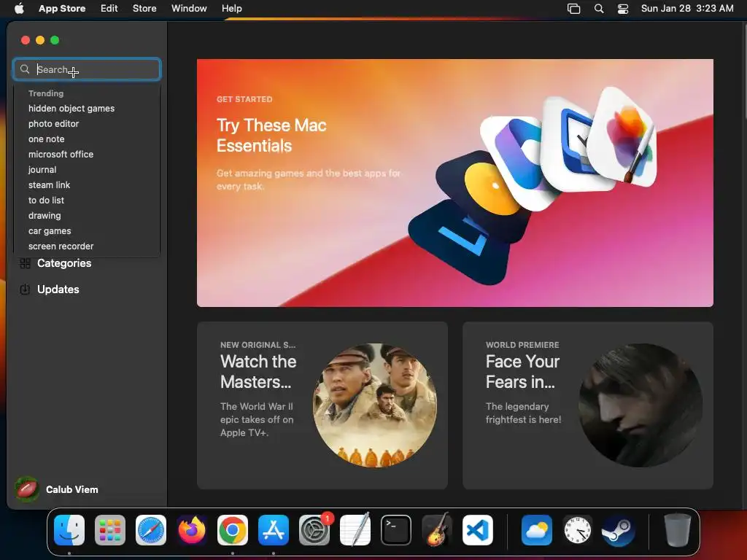Choose the 'microsoft office' suggestion
Viewport: 747px width, 560px height.
point(61,155)
